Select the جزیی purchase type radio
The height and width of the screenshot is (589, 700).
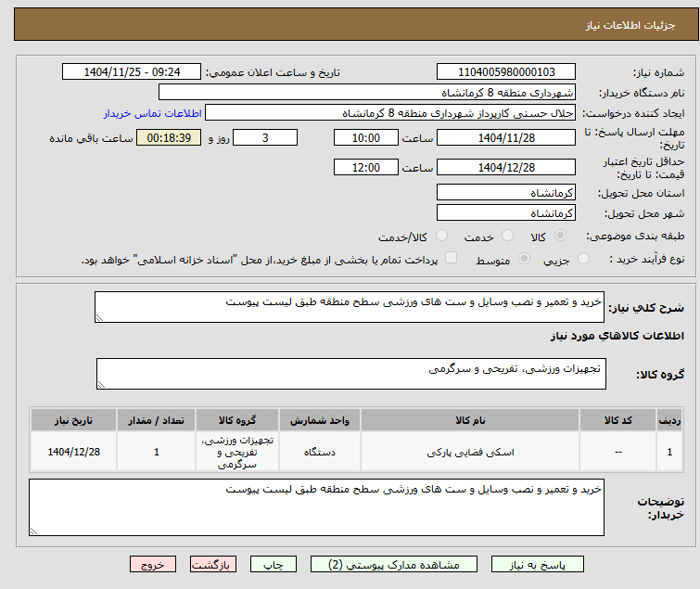point(583,259)
